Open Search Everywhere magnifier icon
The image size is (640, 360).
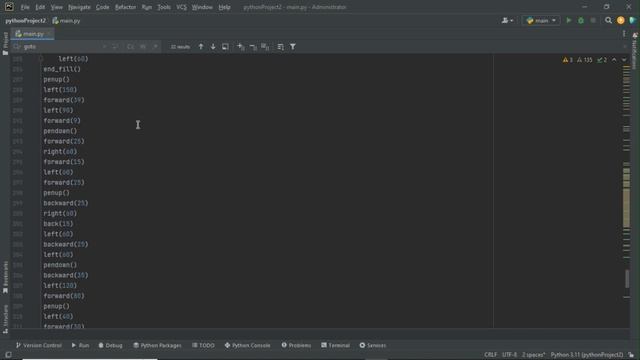(608, 20)
